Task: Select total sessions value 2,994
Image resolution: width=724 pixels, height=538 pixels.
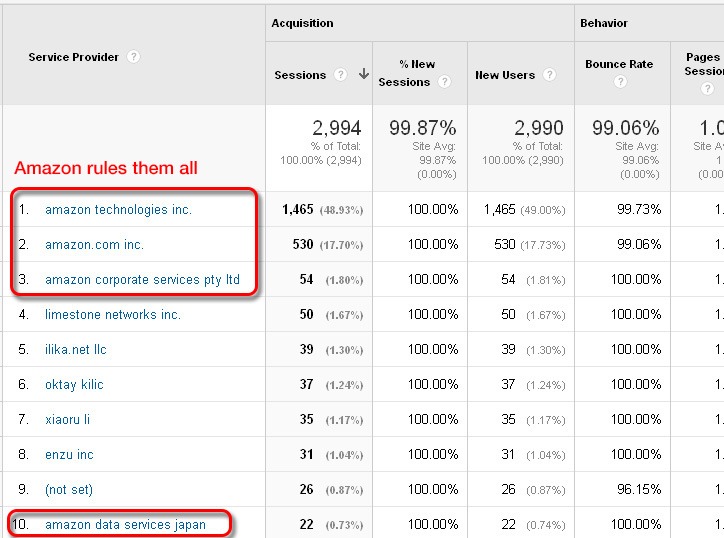Action: click(x=337, y=128)
